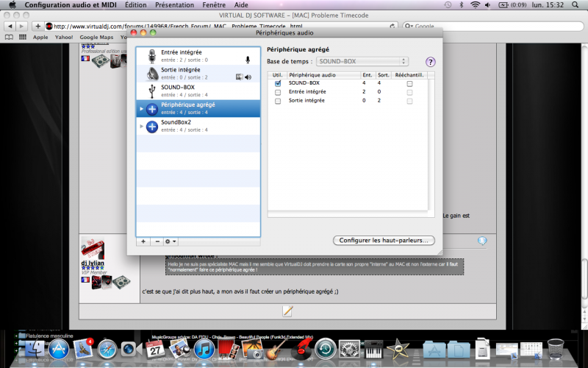Open Apple bookmark in Safari bar
This screenshot has height=368, width=588.
(x=40, y=38)
